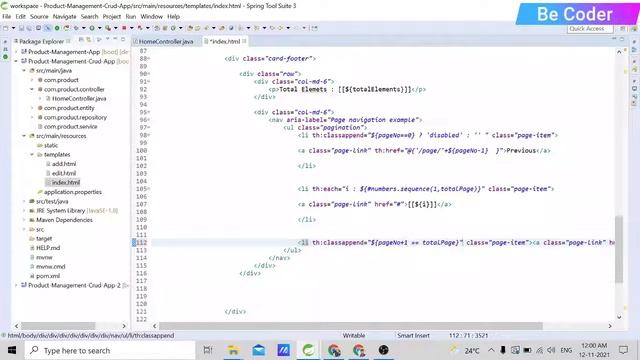Open the Edit menu
640x360 pixels.
coord(20,17)
